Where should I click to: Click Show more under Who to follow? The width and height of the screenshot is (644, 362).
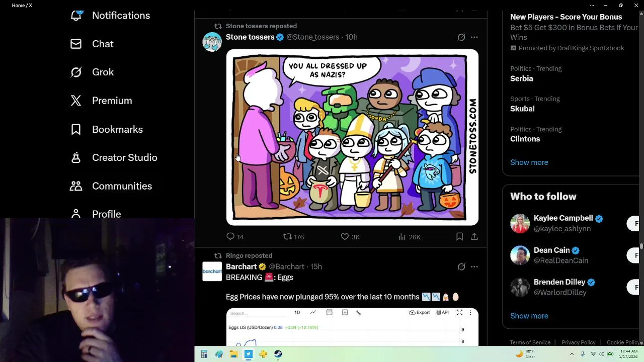click(529, 316)
